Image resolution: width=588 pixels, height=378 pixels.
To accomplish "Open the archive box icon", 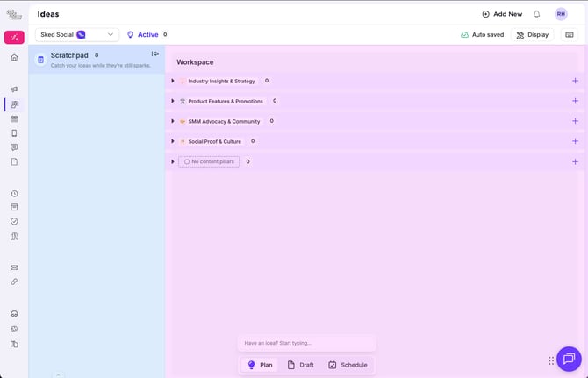I will 14,207.
